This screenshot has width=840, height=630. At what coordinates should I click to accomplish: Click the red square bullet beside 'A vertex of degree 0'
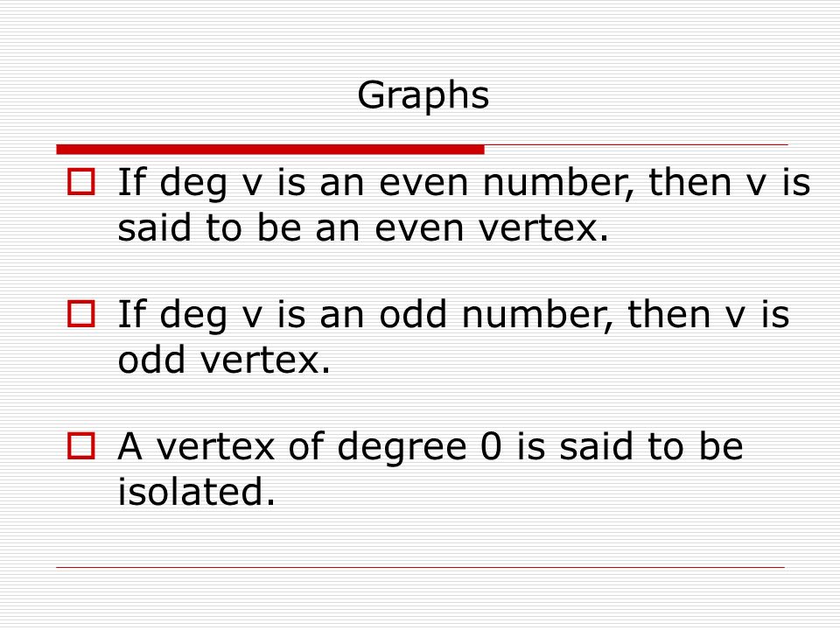click(80, 445)
